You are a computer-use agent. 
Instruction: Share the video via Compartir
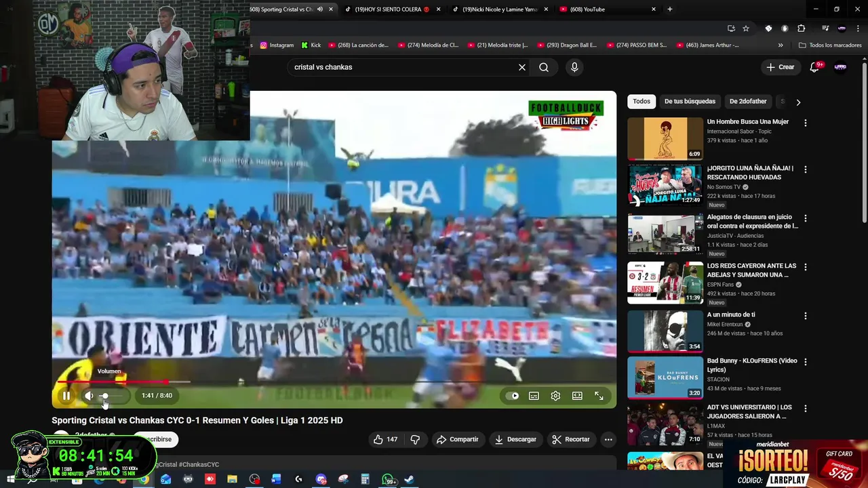point(457,439)
